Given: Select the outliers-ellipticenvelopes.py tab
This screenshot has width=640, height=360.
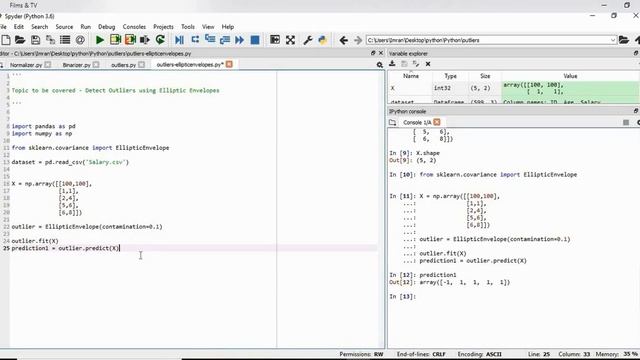Looking at the screenshot, I should pos(190,64).
